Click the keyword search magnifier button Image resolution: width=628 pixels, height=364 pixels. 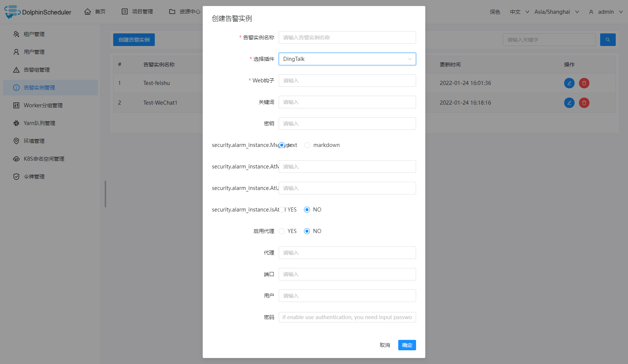608,40
